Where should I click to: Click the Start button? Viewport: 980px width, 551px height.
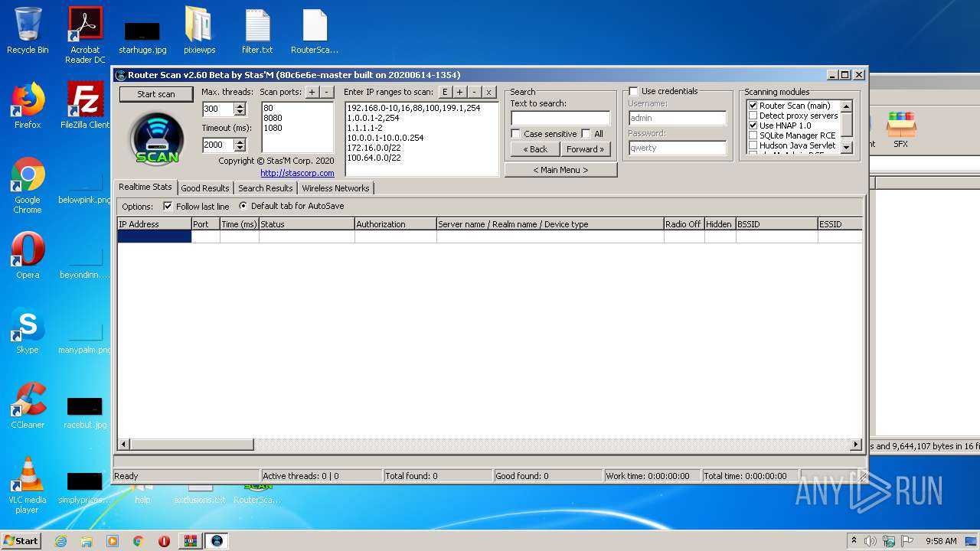(x=21, y=541)
